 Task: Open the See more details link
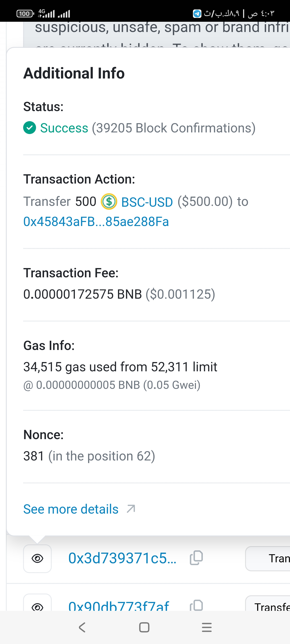(x=71, y=509)
